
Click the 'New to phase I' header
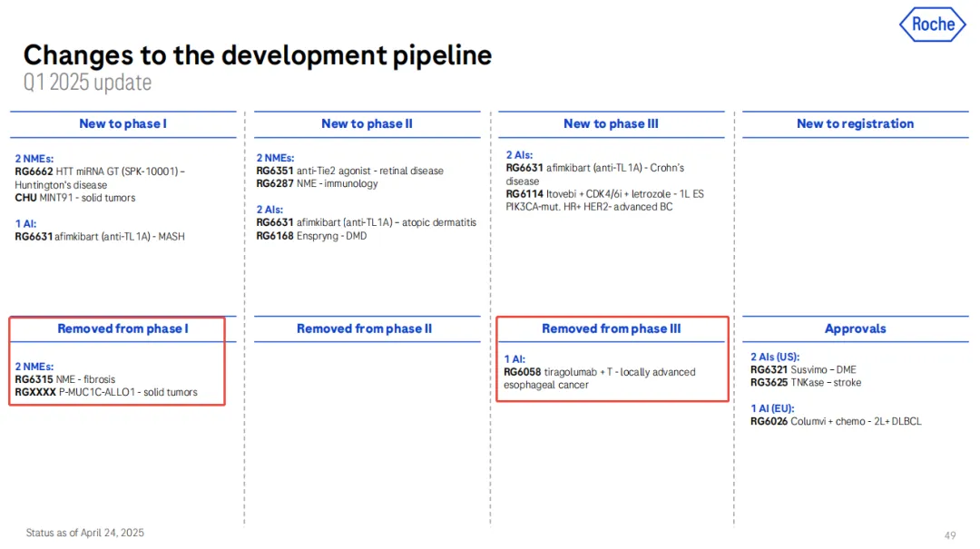point(122,123)
